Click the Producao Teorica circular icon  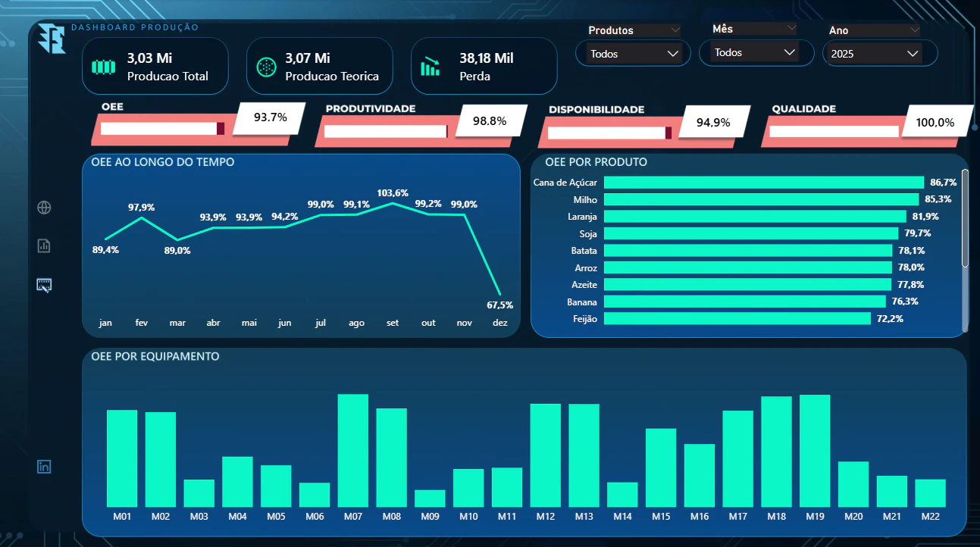click(267, 67)
